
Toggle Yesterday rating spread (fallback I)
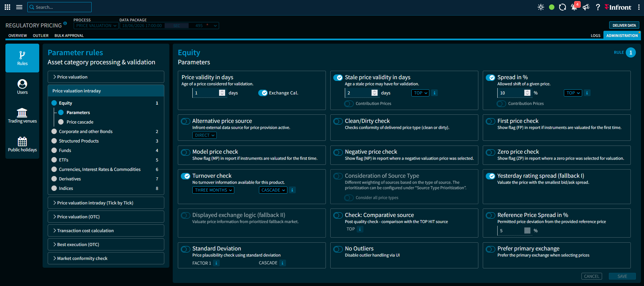491,176
